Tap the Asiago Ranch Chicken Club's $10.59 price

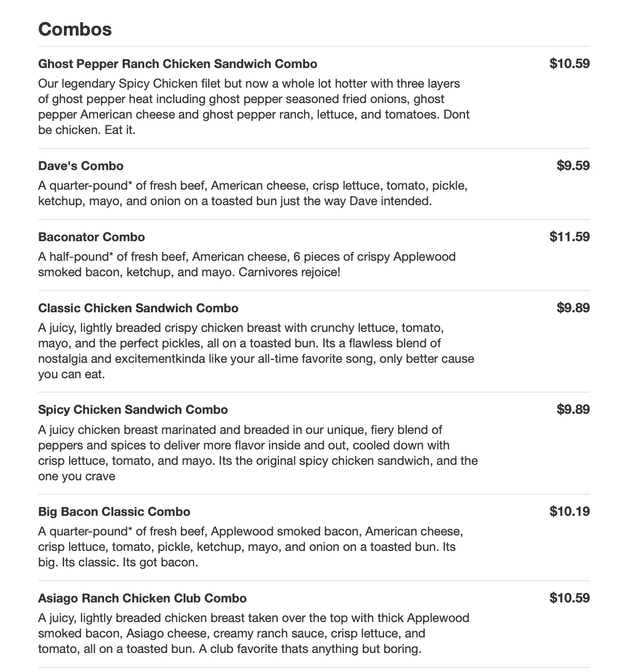569,598
